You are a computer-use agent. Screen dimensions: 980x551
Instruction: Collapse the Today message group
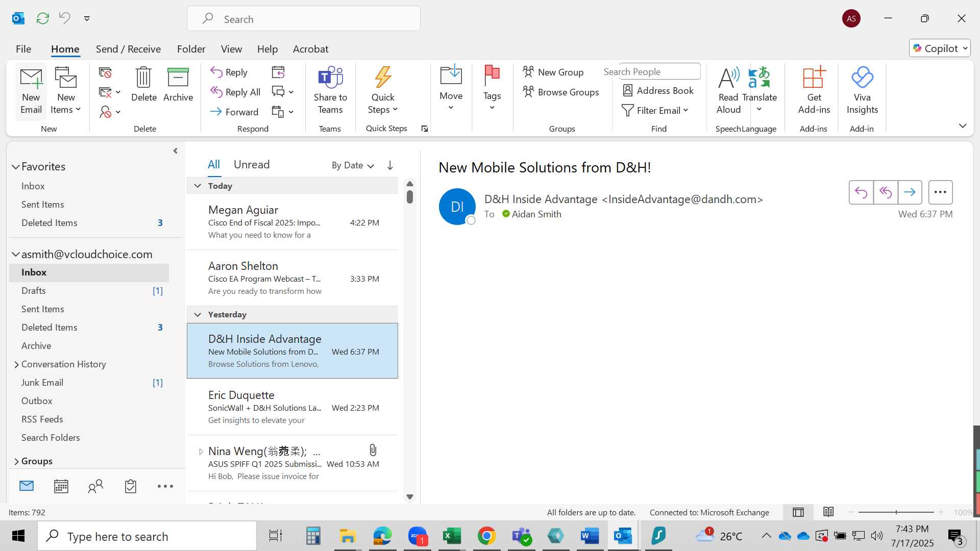(x=198, y=186)
